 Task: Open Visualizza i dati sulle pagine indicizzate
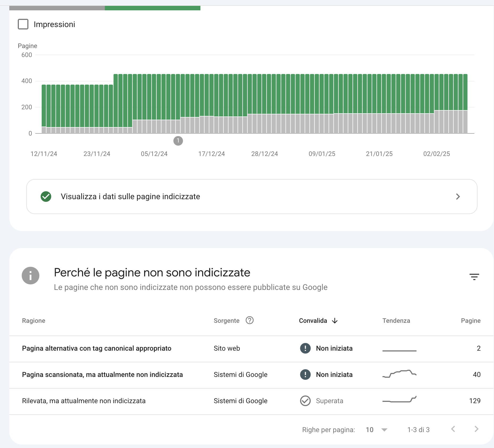(x=130, y=197)
